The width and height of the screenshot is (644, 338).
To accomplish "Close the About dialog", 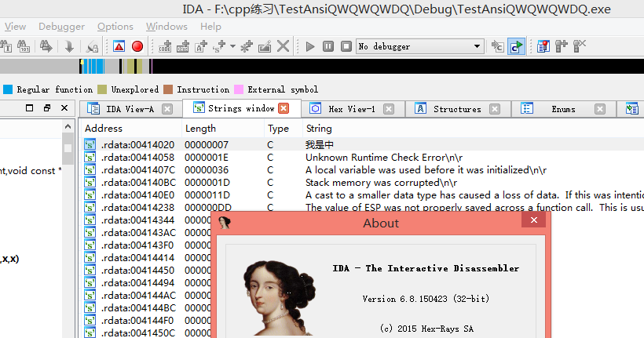I will [x=533, y=220].
